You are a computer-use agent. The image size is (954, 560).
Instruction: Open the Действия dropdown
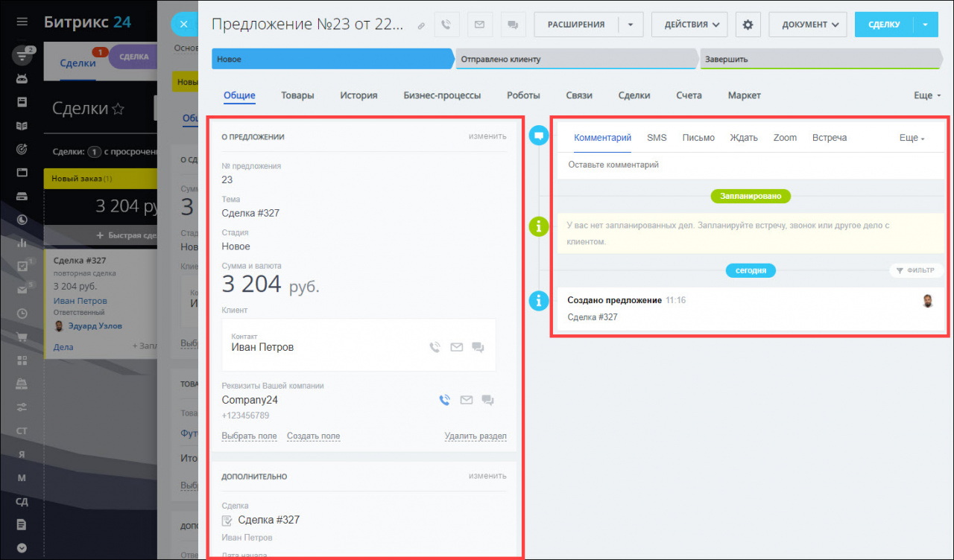[690, 25]
